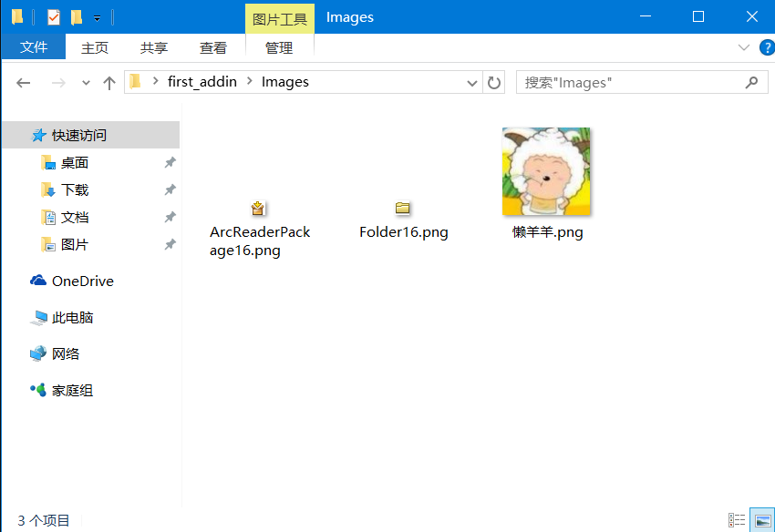Open the Help question mark icon
775x532 pixels.
point(767,47)
